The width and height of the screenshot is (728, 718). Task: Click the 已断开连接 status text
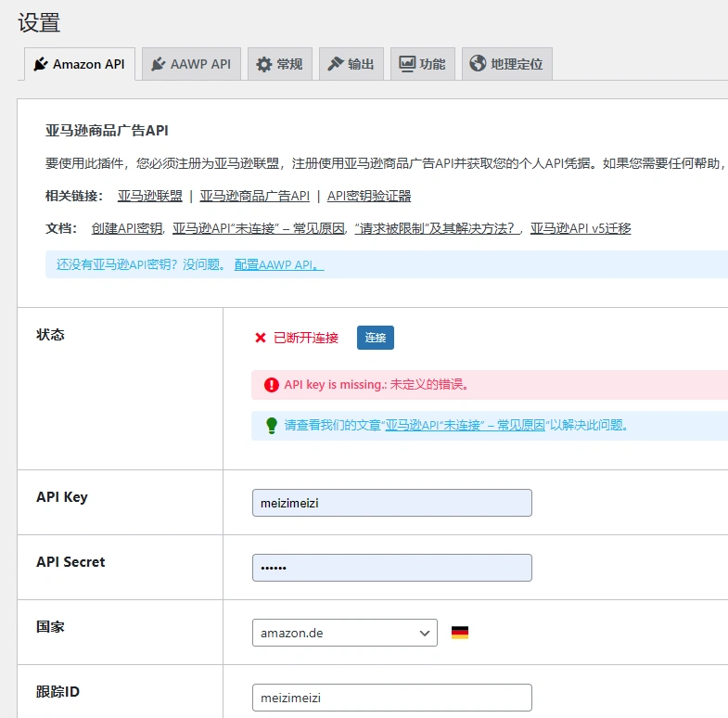coord(306,338)
